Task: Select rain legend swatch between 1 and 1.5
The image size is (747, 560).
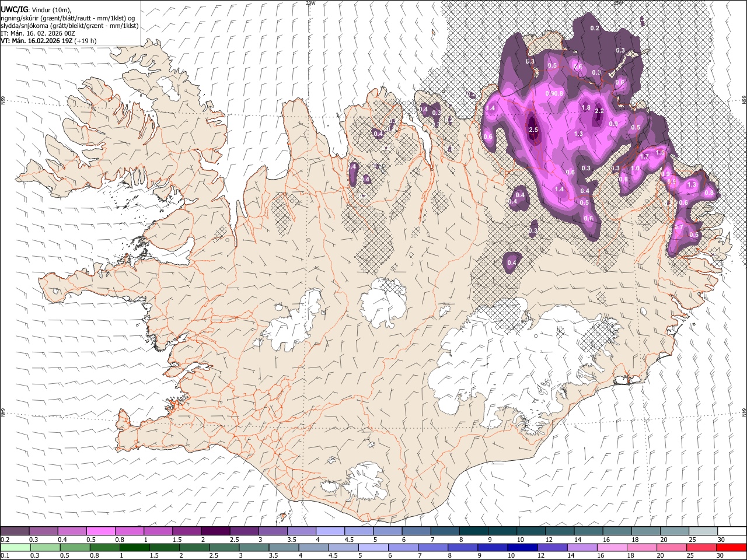Action: click(134, 547)
